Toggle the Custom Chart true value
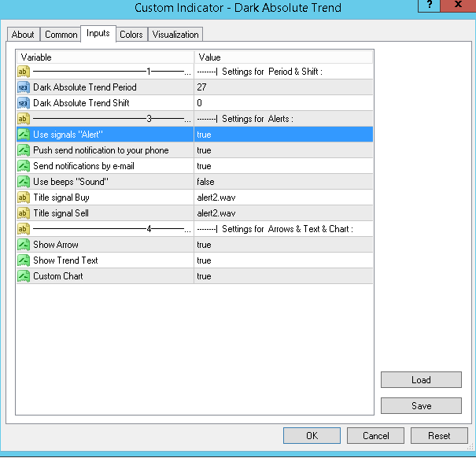The height and width of the screenshot is (458, 476). click(x=283, y=276)
